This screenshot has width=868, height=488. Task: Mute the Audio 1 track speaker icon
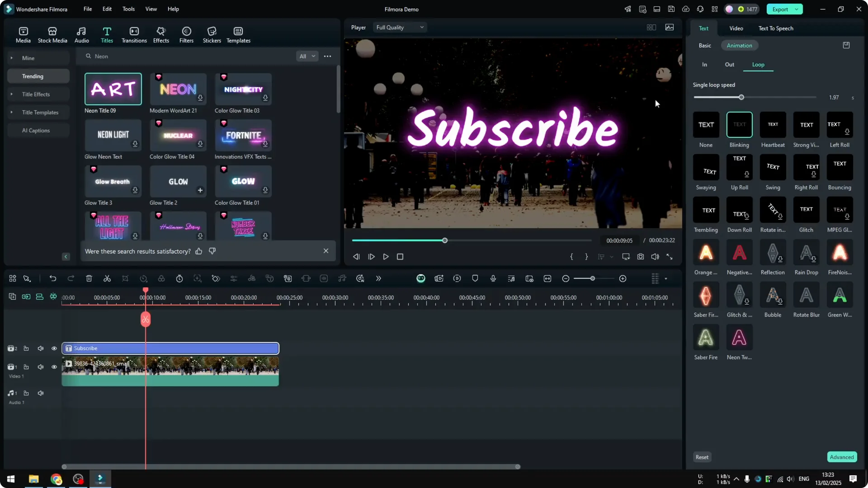click(40, 393)
